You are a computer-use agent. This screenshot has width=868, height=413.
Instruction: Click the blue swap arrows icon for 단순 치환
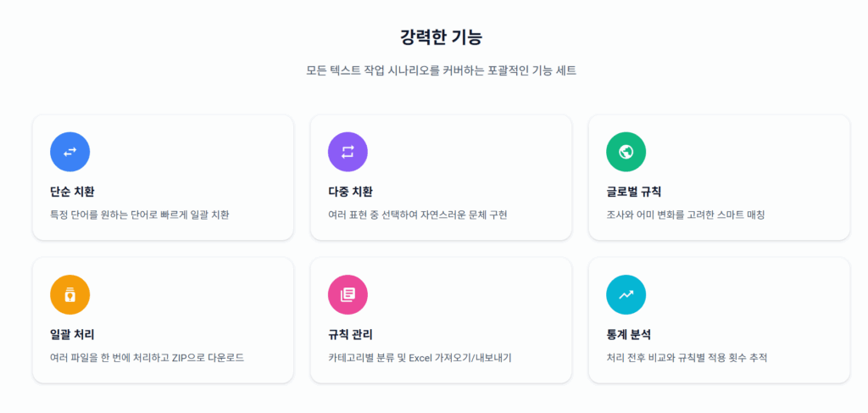click(70, 152)
